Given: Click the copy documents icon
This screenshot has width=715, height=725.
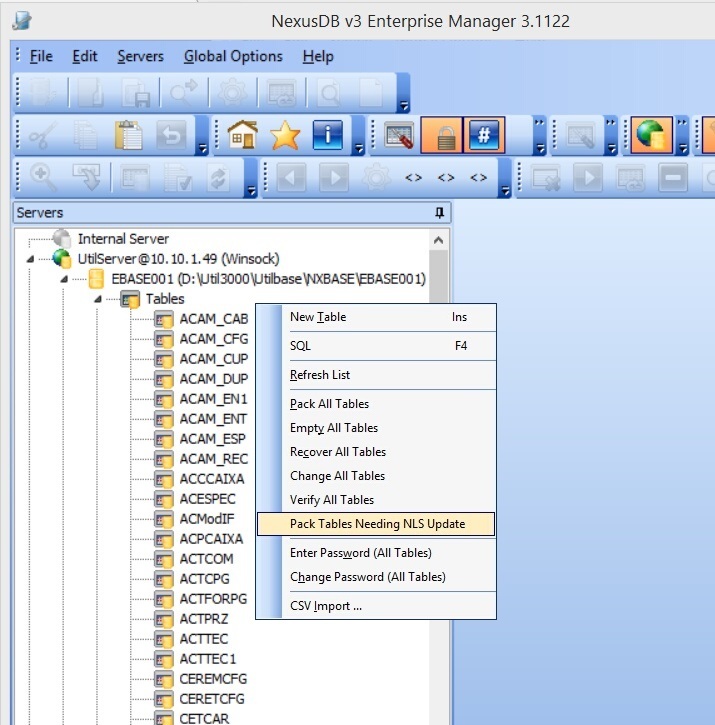Looking at the screenshot, I should click(86, 135).
